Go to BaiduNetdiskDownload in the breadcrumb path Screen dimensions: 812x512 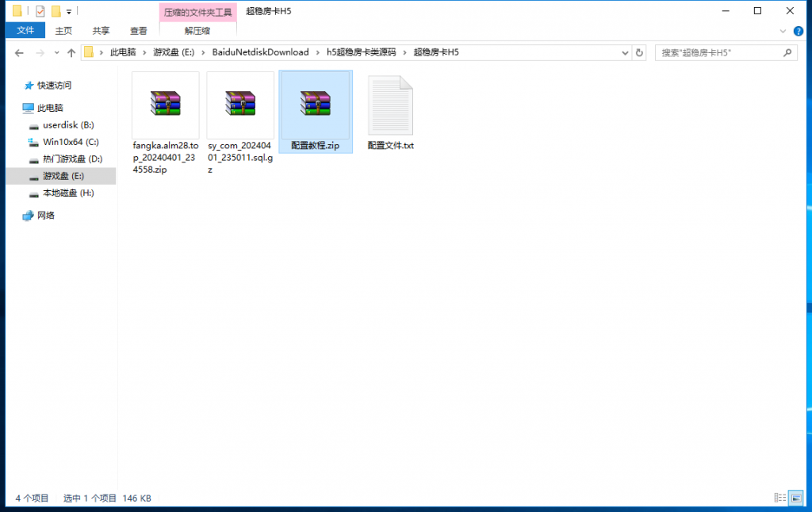260,52
